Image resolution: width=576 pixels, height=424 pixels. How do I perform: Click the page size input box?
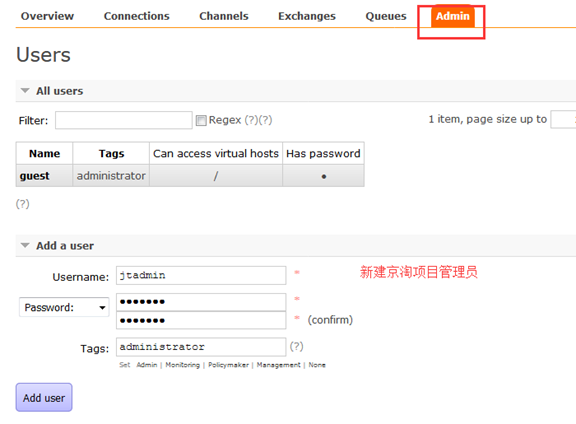[x=563, y=119]
